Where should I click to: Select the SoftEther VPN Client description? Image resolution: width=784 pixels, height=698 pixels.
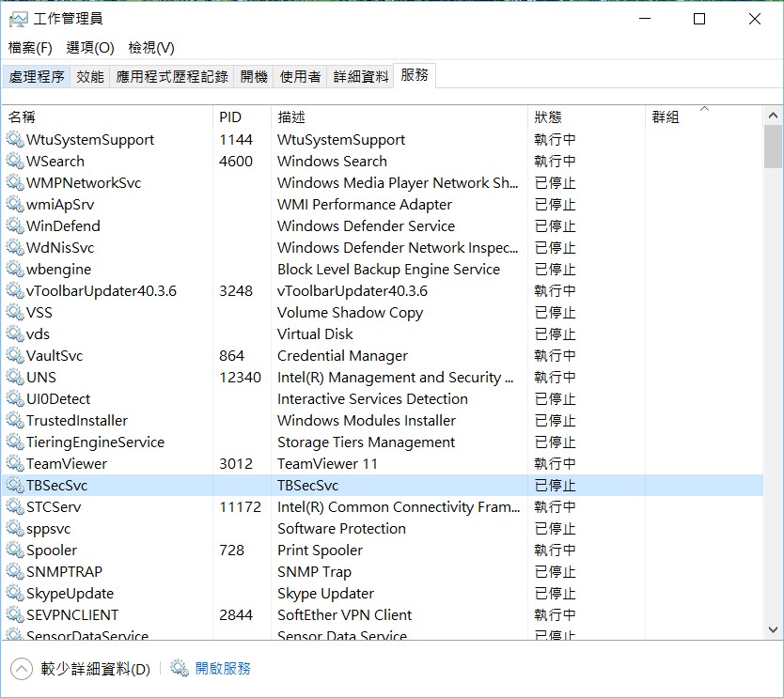click(x=344, y=614)
